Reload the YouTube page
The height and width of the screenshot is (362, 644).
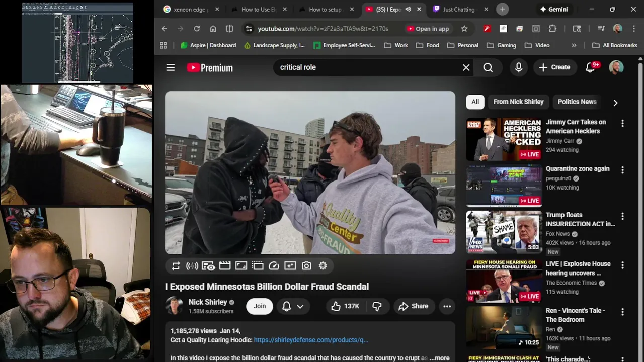coord(197,29)
